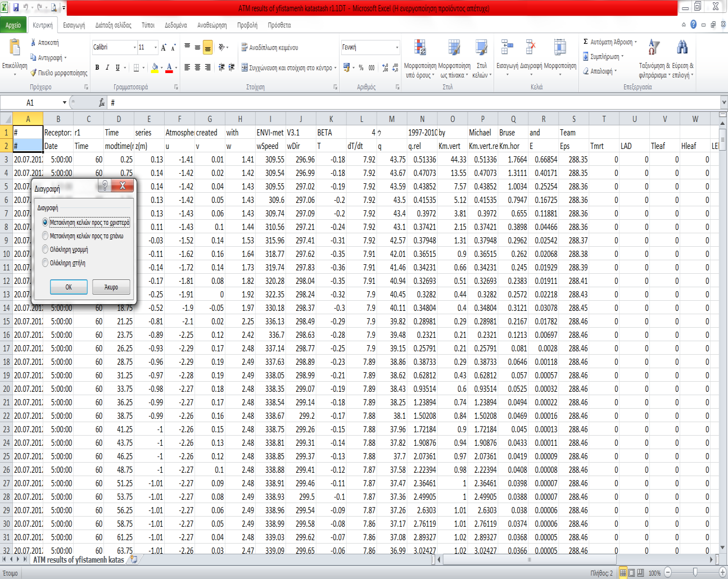Toggle underline formatting
The width and height of the screenshot is (728, 579).
(117, 67)
